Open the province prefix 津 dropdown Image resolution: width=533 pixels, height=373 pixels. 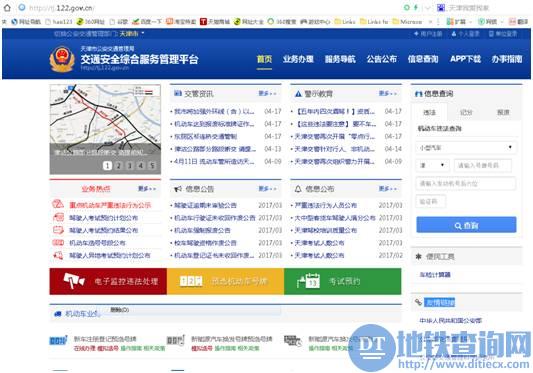tap(432, 165)
